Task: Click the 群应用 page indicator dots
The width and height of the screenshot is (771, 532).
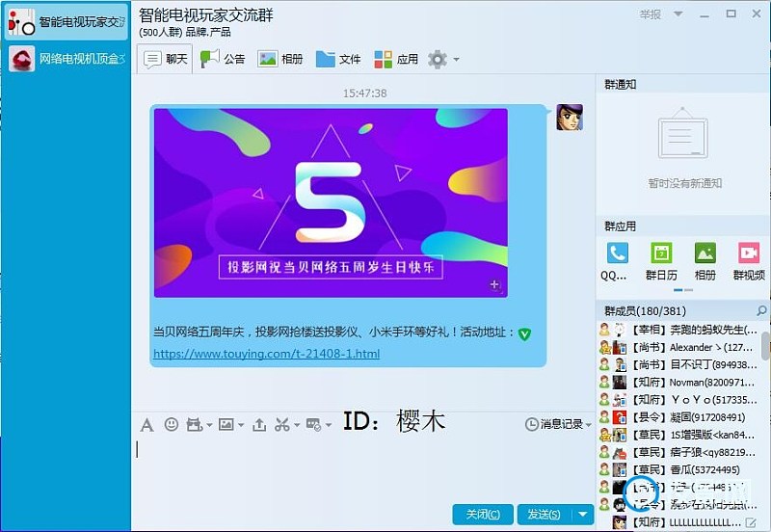Action: (x=683, y=290)
